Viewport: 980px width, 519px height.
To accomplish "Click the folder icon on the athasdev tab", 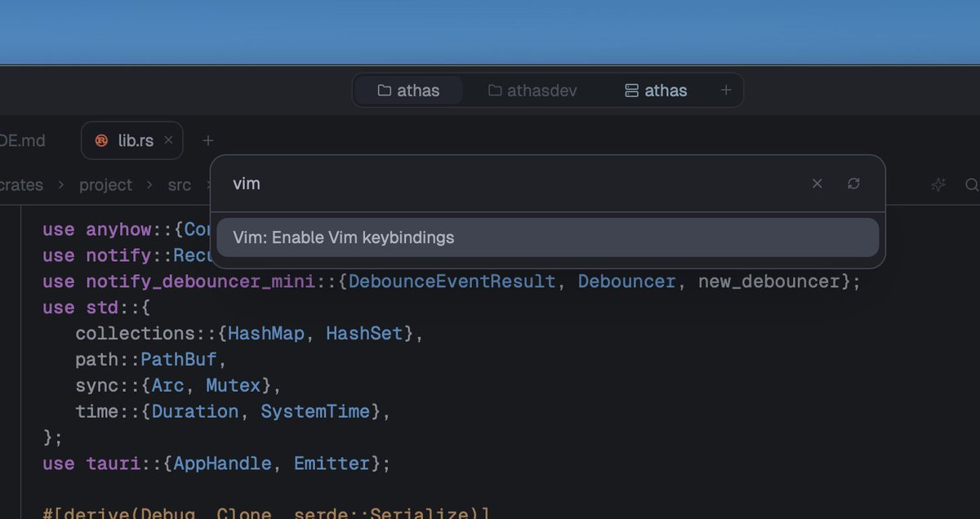I will [x=495, y=91].
